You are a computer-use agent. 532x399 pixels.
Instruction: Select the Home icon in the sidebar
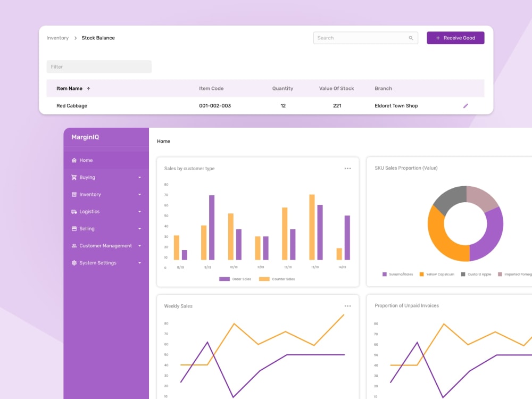coord(74,160)
